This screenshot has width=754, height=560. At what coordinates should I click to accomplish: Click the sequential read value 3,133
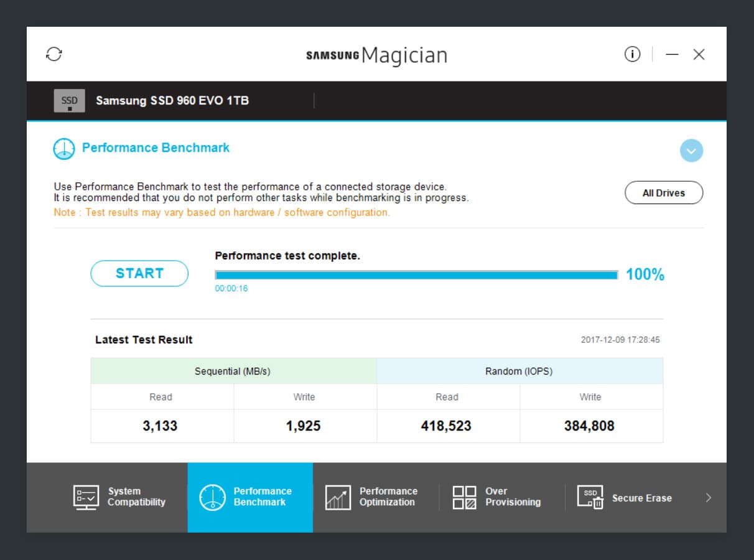[x=161, y=426]
